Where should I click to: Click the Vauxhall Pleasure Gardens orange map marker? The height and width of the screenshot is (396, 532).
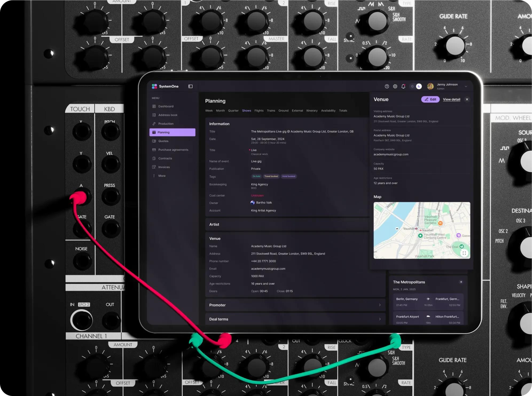440,223
